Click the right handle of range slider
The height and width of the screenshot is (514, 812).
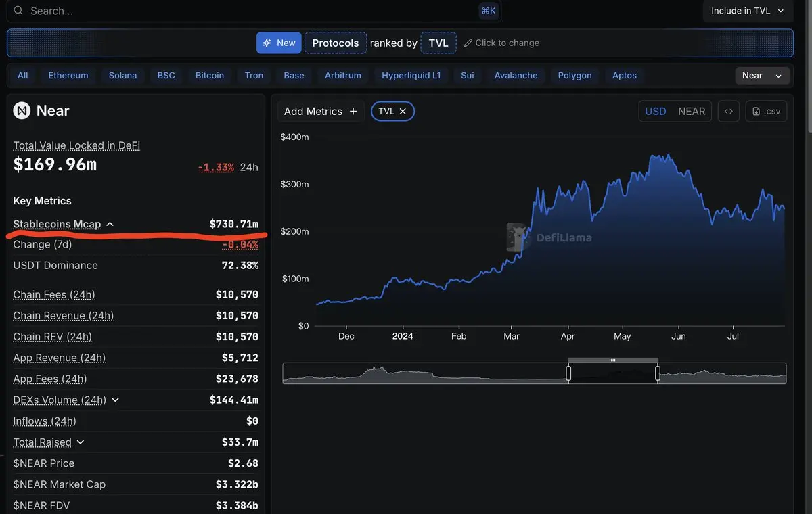657,373
